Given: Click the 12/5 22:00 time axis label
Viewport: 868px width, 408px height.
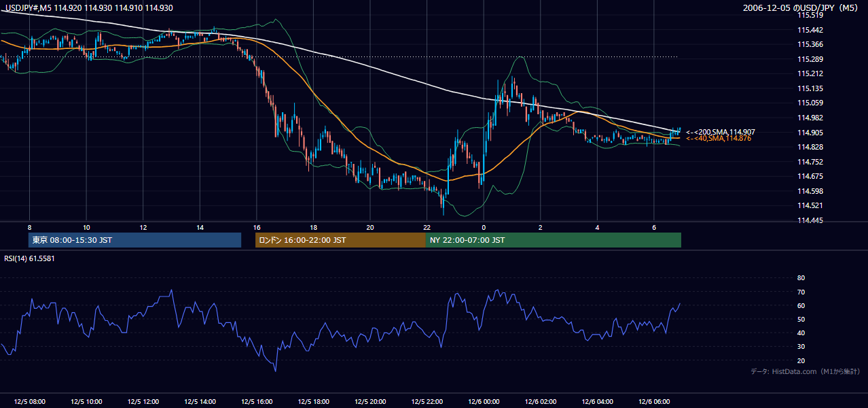Looking at the screenshot, I should coord(427,401).
